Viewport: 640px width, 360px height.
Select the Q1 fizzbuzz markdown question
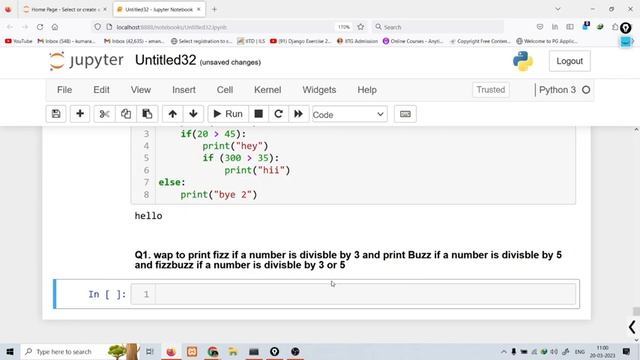348,260
